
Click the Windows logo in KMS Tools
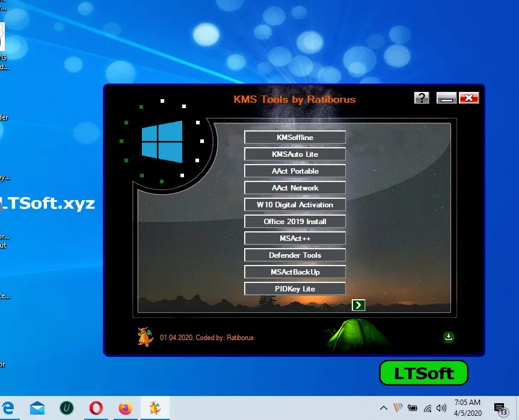coord(162,142)
